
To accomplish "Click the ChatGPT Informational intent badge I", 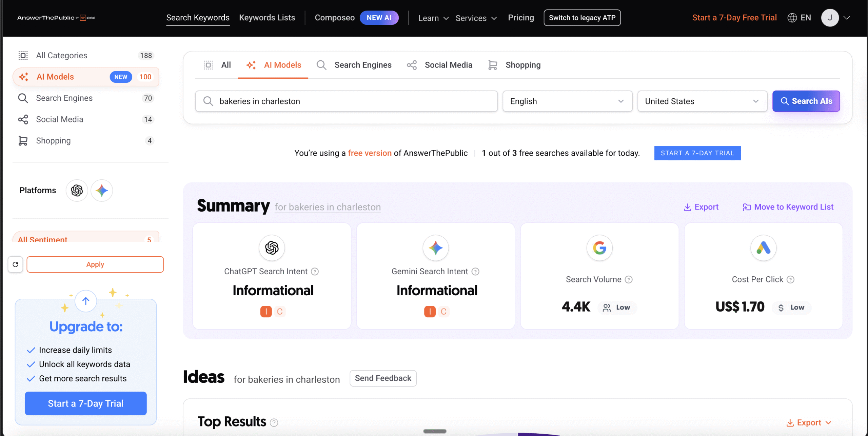I will click(266, 312).
